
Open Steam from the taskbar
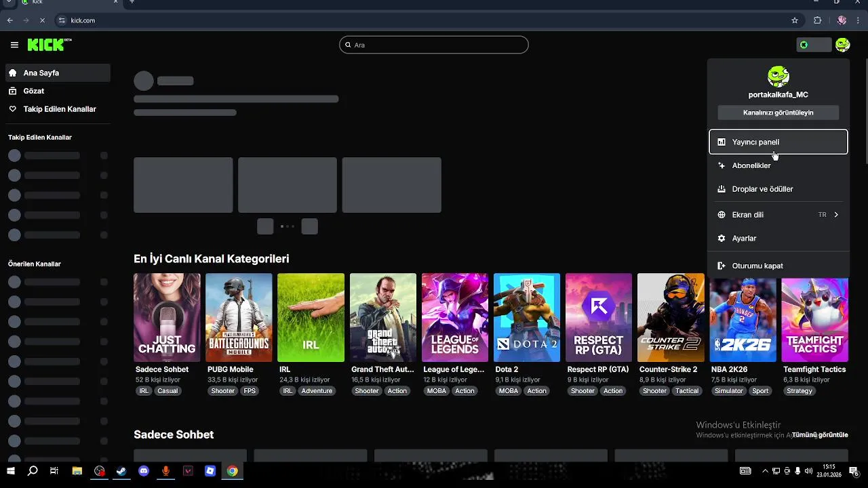pos(121,471)
